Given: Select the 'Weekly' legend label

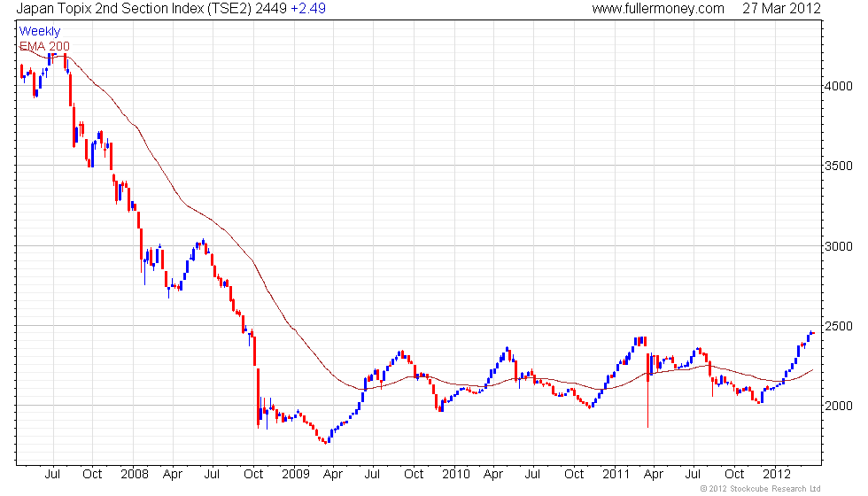Looking at the screenshot, I should pyautogui.click(x=39, y=32).
